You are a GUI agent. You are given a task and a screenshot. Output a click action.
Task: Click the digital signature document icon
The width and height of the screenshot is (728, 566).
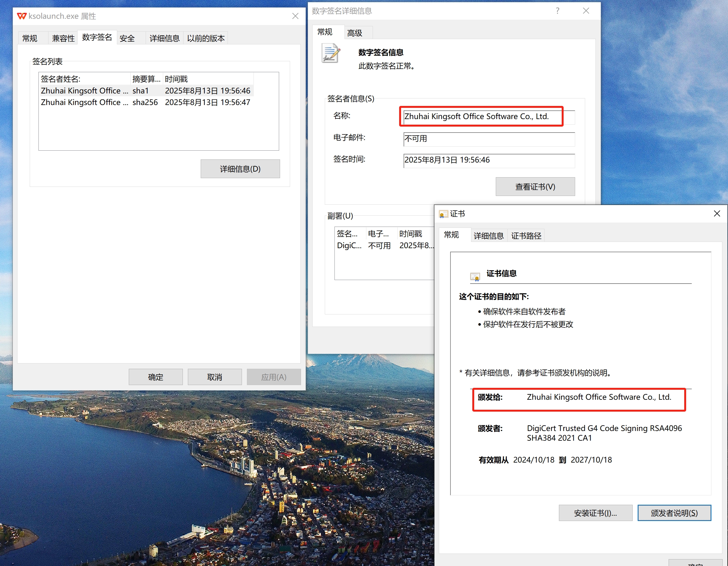click(x=331, y=53)
